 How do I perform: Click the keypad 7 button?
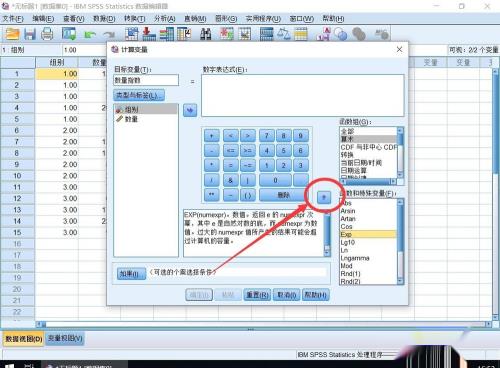tap(267, 136)
